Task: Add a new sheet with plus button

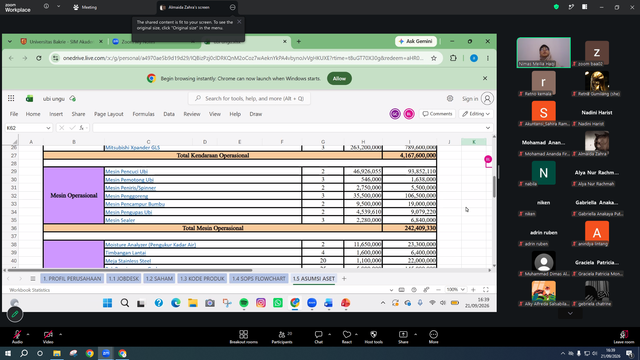Action: [344, 278]
